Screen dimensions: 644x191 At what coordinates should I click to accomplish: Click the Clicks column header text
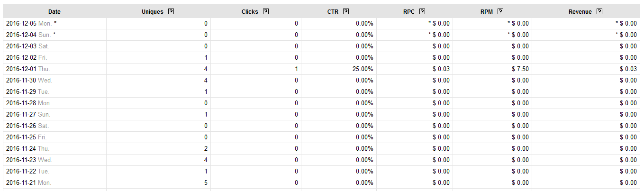(250, 12)
